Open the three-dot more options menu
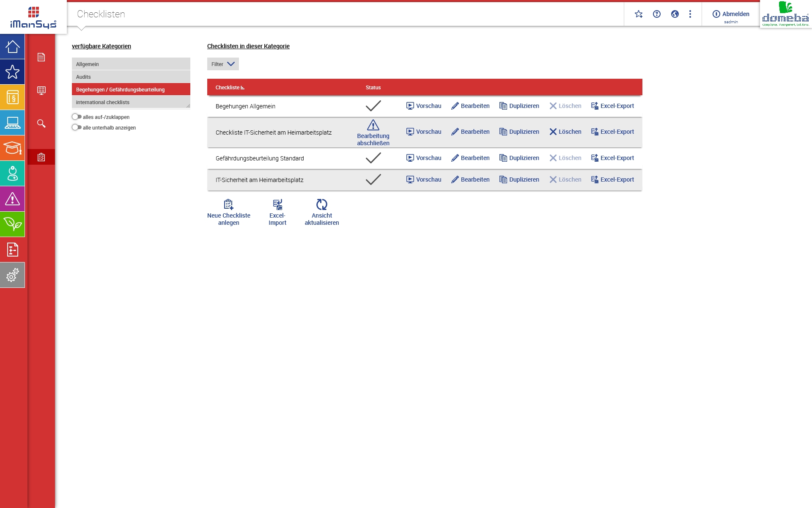The image size is (812, 508). tap(690, 14)
